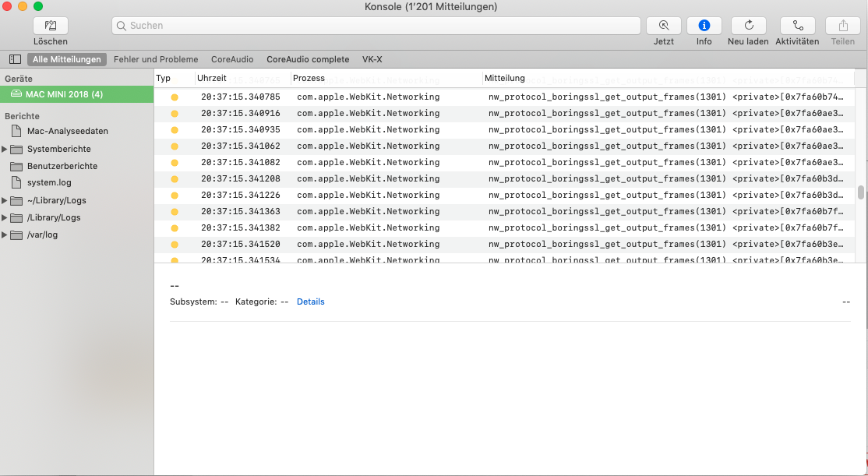This screenshot has height=476, width=868.
Task: Toggle the Info toolbar icon
Action: coord(704,26)
